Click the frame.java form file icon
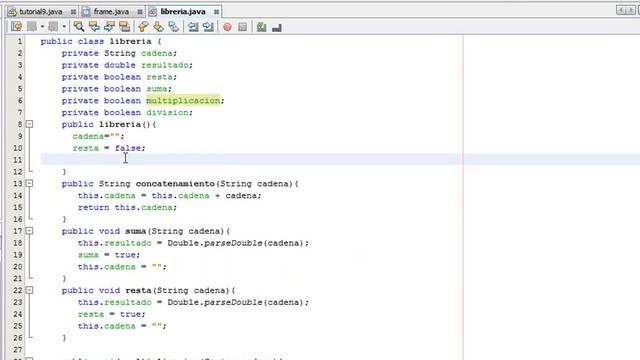 point(87,12)
